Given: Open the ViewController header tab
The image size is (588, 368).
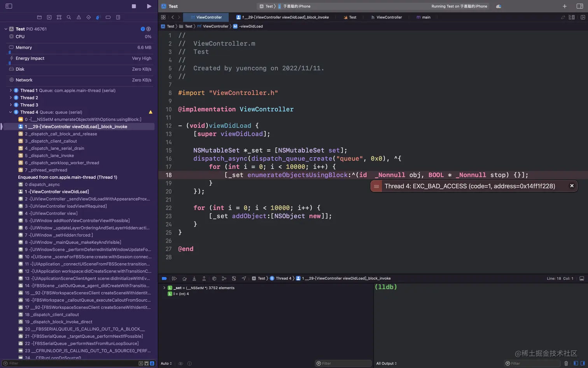Looking at the screenshot, I should click(387, 17).
